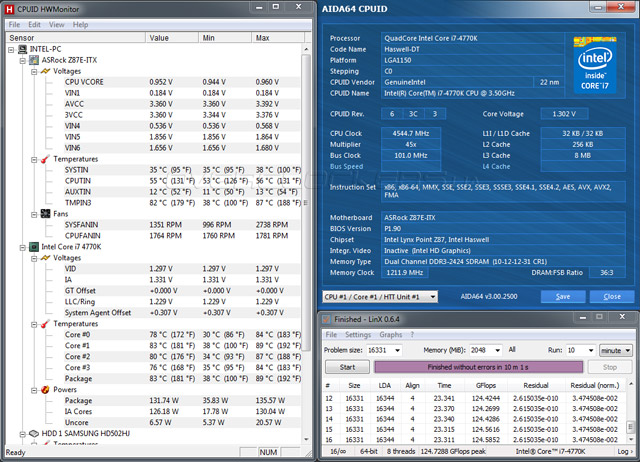
Task: Collapse the motherboard Voltages tree node
Action: (33, 71)
